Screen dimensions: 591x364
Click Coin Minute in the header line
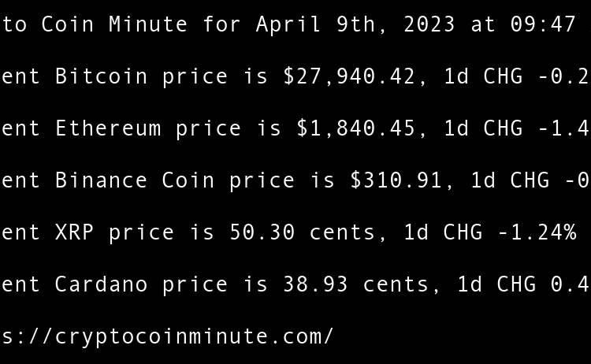114,24
